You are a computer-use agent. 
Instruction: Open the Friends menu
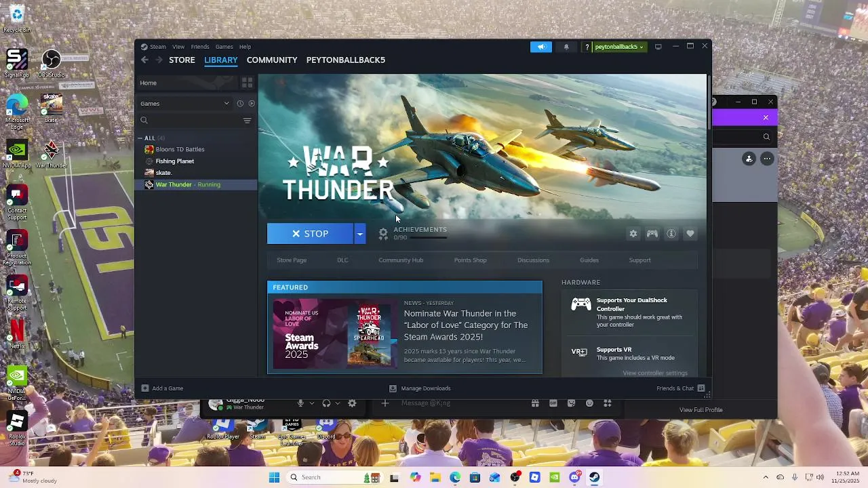coord(200,47)
